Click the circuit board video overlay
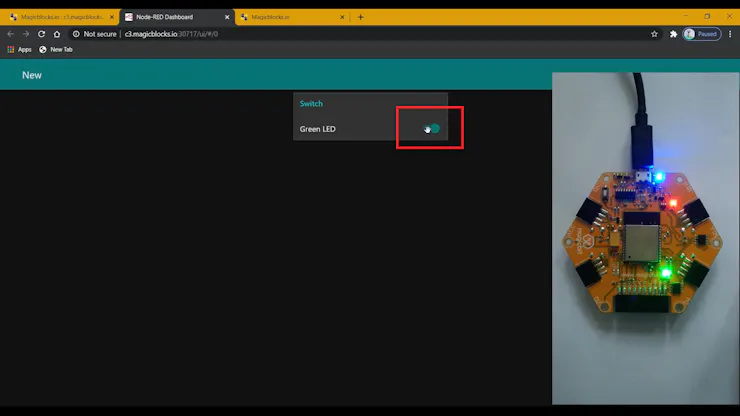The image size is (740, 416). point(645,238)
